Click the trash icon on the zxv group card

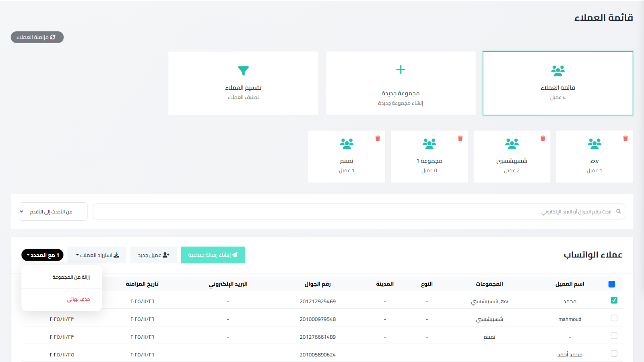pos(626,138)
